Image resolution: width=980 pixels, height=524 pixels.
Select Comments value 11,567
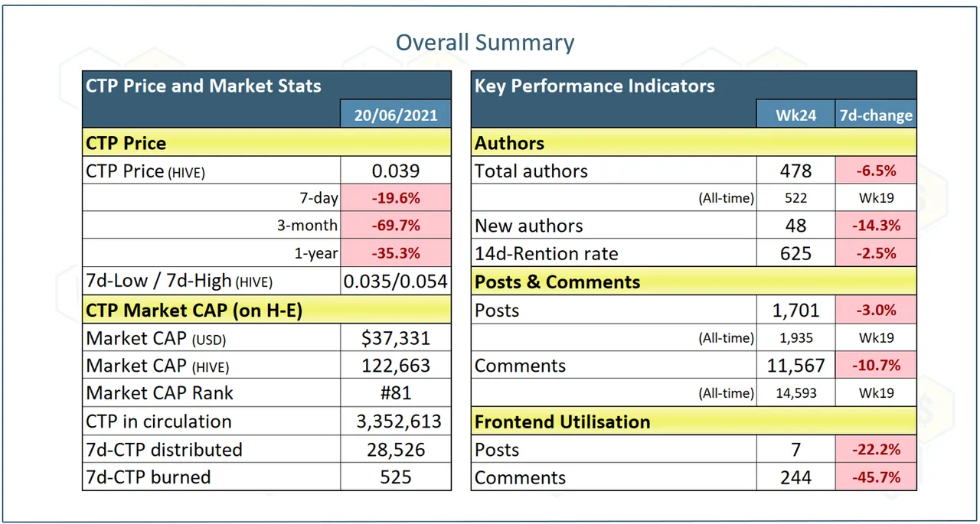(795, 366)
